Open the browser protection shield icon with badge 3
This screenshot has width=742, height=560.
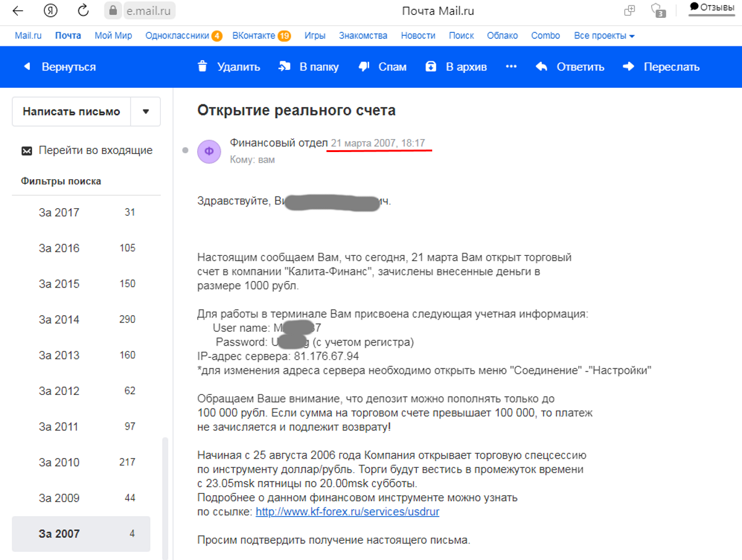pyautogui.click(x=657, y=11)
